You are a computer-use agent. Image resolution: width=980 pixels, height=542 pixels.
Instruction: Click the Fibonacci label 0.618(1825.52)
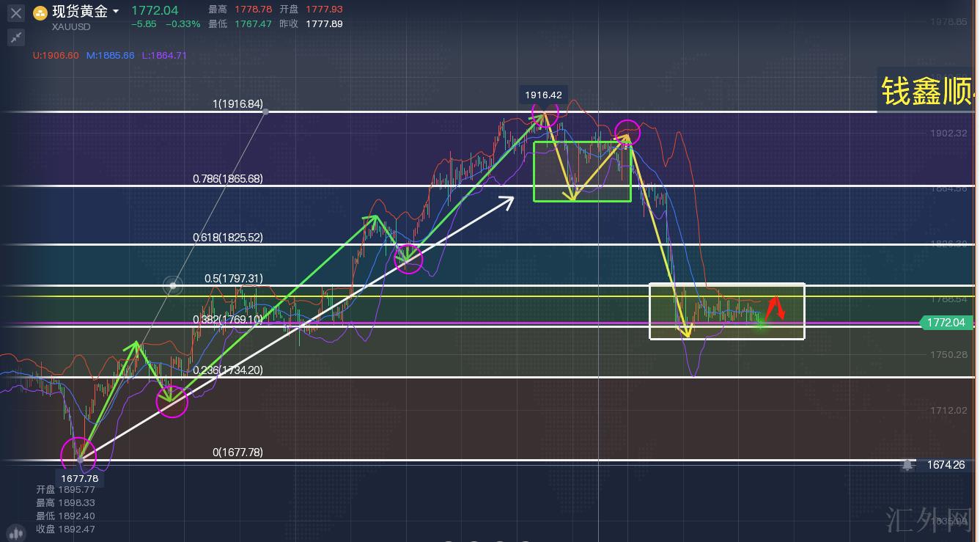coord(227,238)
